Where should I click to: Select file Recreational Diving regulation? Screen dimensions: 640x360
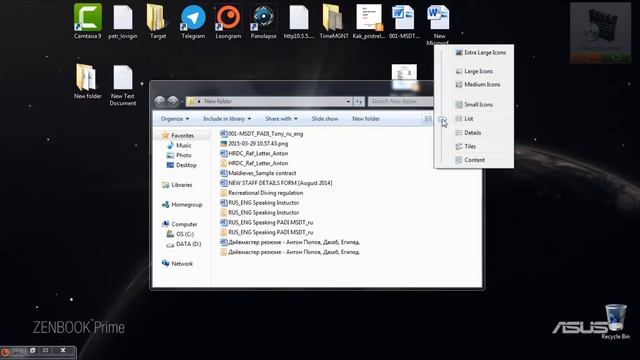coord(262,193)
